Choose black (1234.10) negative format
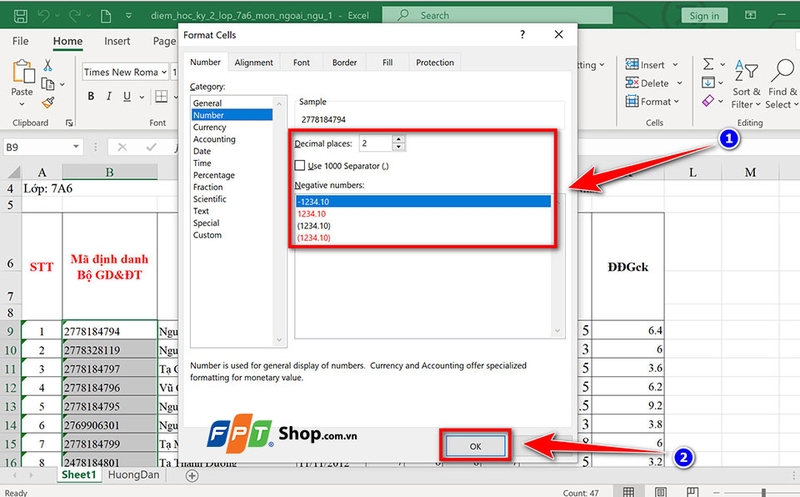800x497 pixels. 422,226
